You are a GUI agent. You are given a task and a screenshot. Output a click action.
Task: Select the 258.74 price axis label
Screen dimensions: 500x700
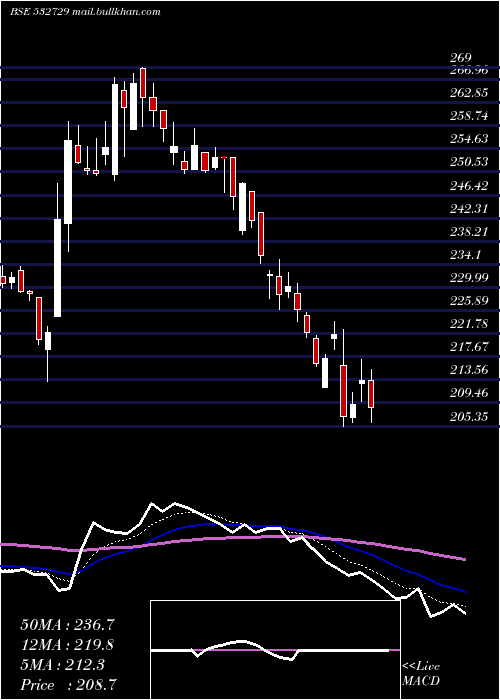point(469,116)
